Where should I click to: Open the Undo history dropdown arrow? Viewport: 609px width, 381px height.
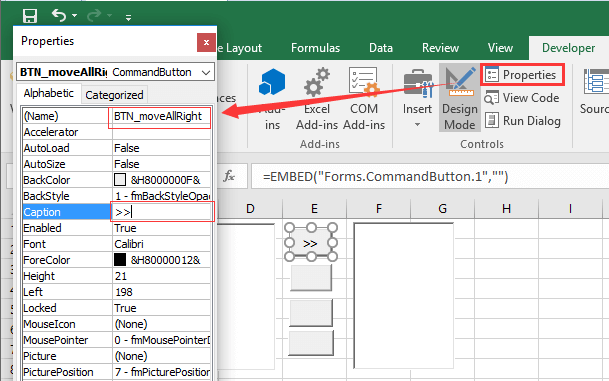[75, 16]
